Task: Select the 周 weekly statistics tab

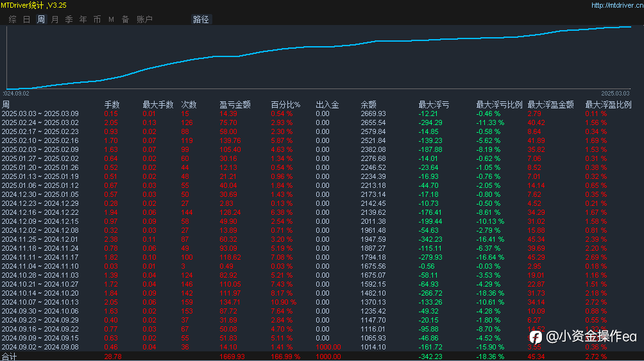Action: (x=41, y=19)
